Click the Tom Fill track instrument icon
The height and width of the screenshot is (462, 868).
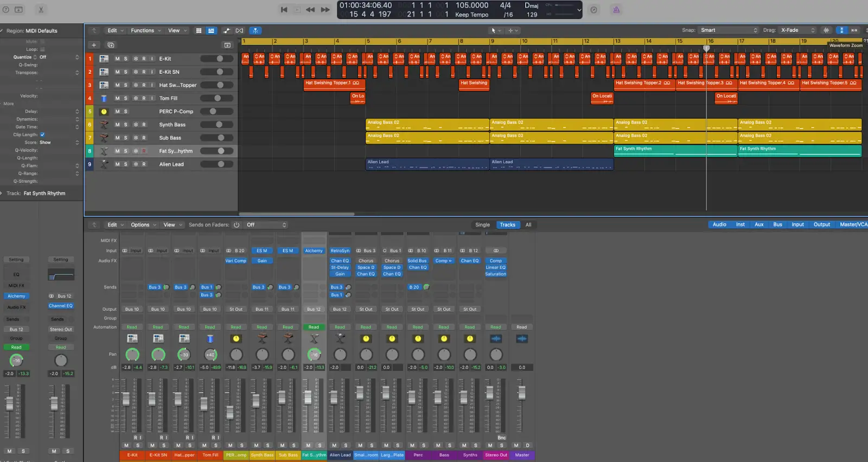[104, 98]
